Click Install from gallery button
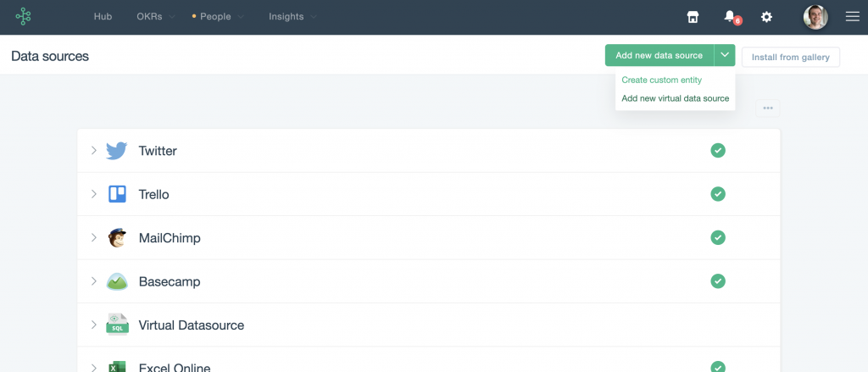The height and width of the screenshot is (372, 868). pyautogui.click(x=791, y=57)
